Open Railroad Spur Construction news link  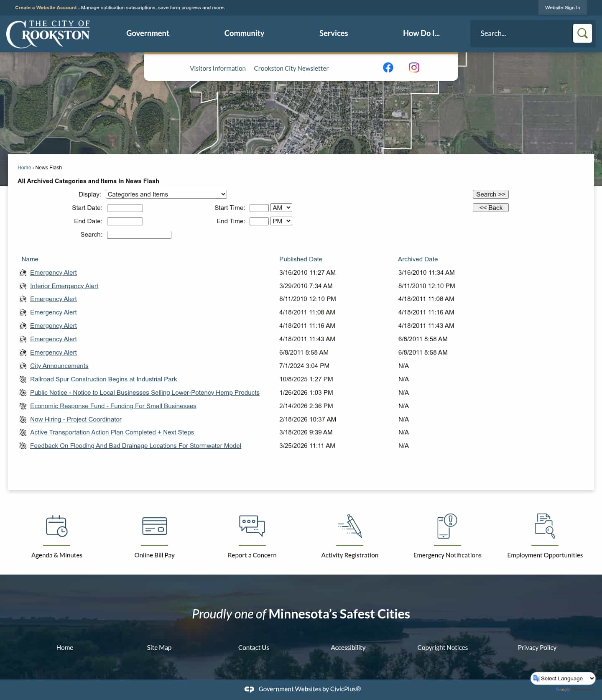click(103, 379)
